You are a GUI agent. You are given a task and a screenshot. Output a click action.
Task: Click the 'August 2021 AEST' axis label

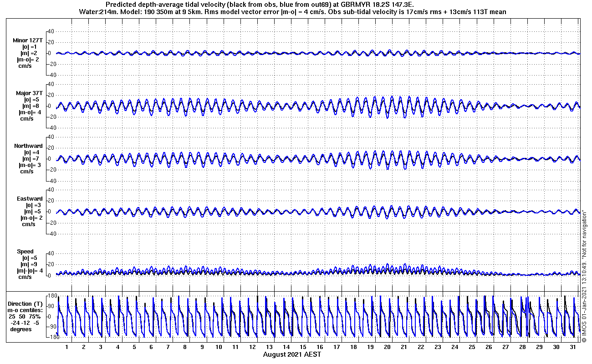[x=292, y=354]
